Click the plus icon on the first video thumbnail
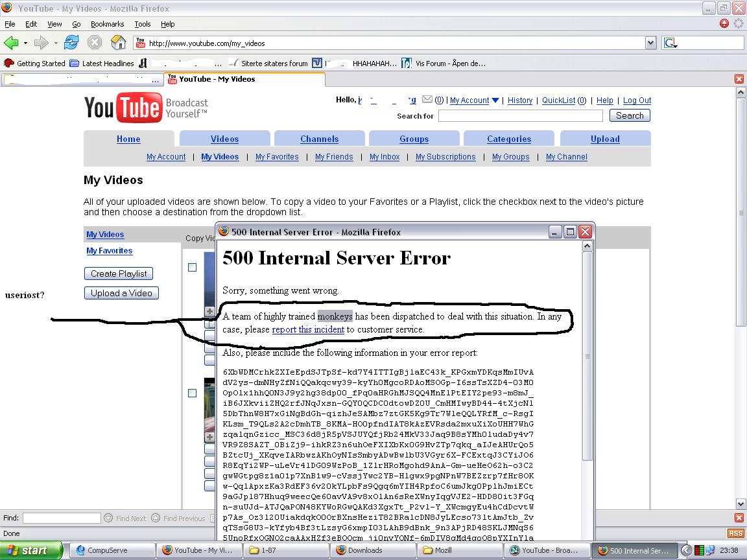Screen dimensions: 747x560 pos(209,311)
